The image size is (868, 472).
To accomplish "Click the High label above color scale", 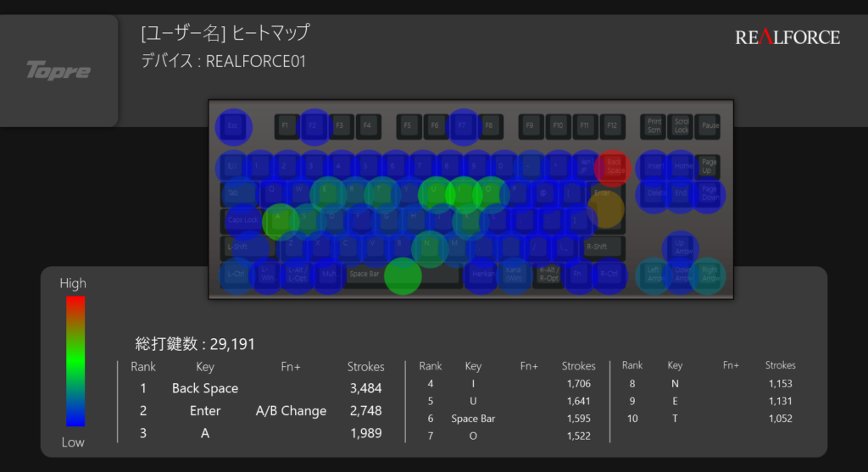I will pos(73,284).
